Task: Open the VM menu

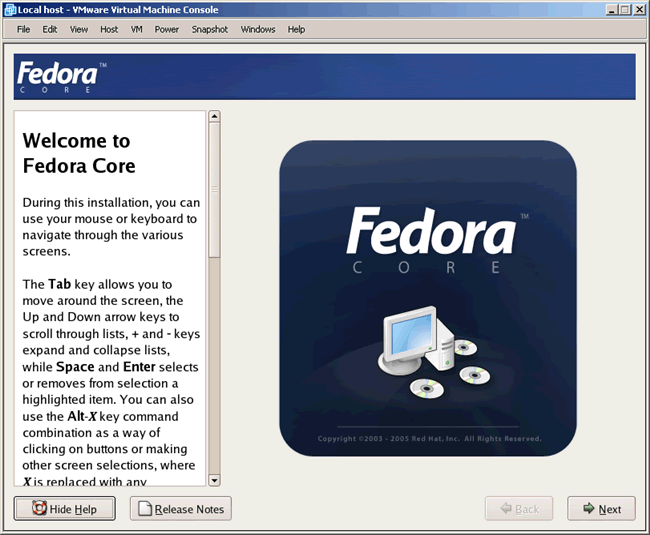Action: pos(137,29)
